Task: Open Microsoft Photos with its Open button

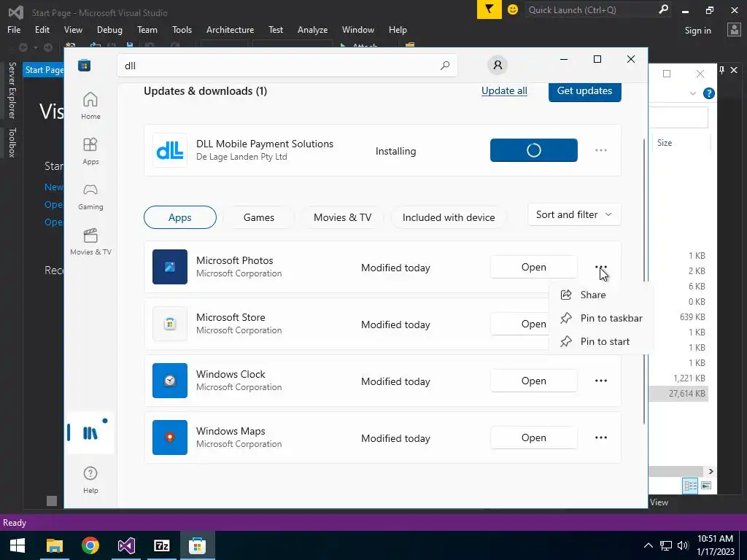Action: click(x=533, y=267)
